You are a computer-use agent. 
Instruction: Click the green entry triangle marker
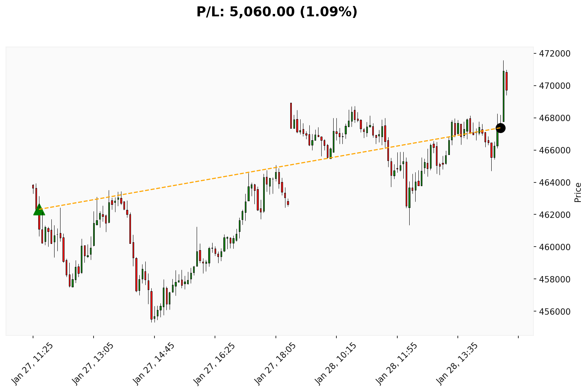click(x=39, y=210)
